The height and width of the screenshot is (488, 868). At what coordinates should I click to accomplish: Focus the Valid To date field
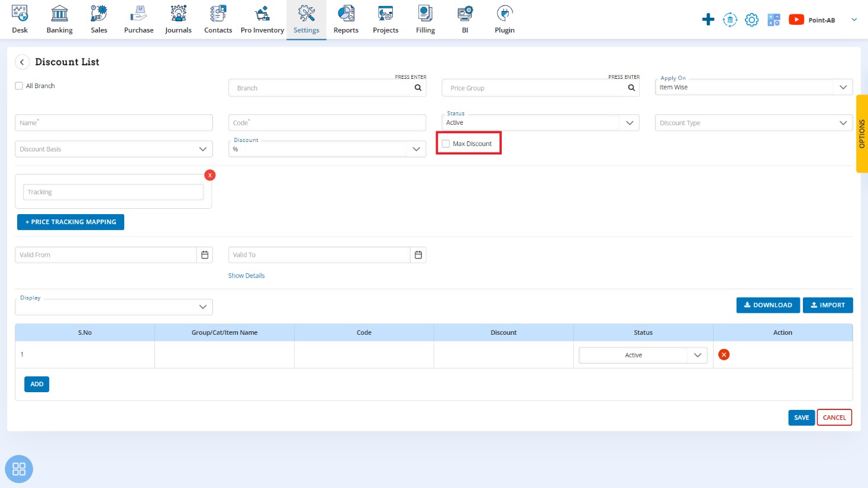pyautogui.click(x=320, y=255)
